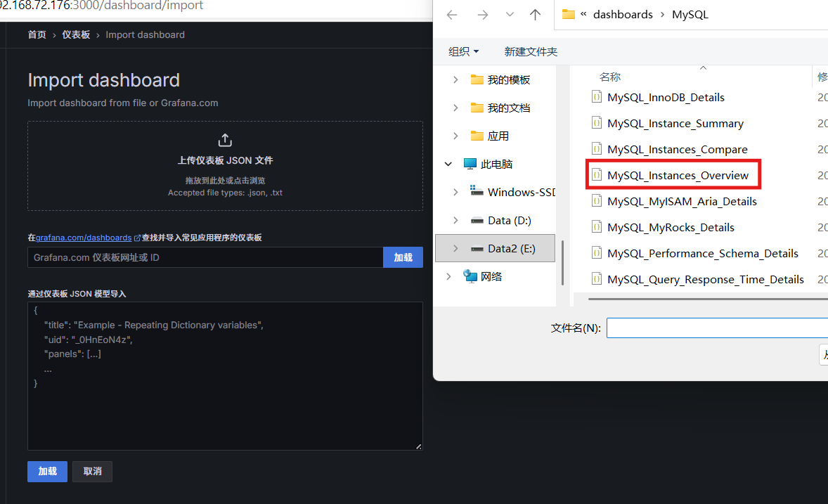
Task: Expand 我的模板 folder tree node
Action: pyautogui.click(x=455, y=79)
